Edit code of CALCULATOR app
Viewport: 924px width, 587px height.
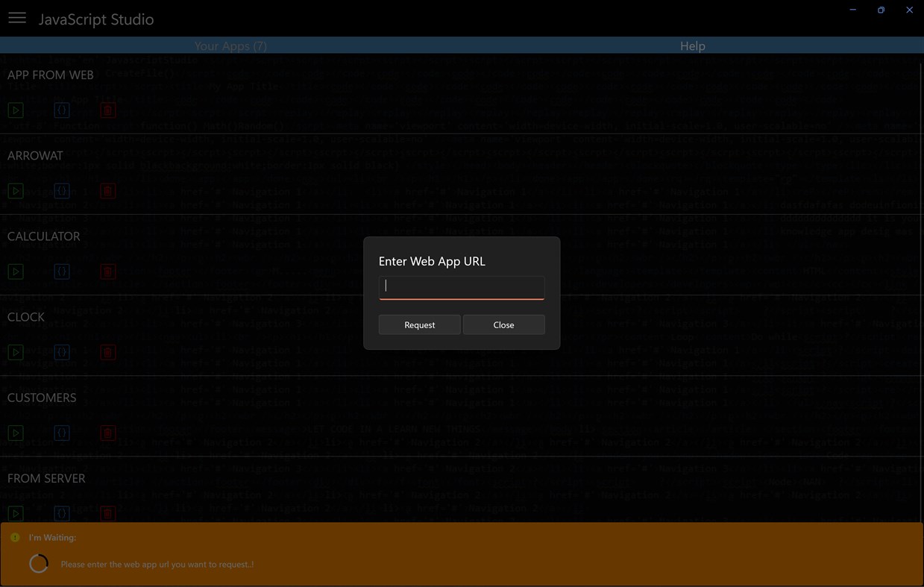click(x=62, y=271)
